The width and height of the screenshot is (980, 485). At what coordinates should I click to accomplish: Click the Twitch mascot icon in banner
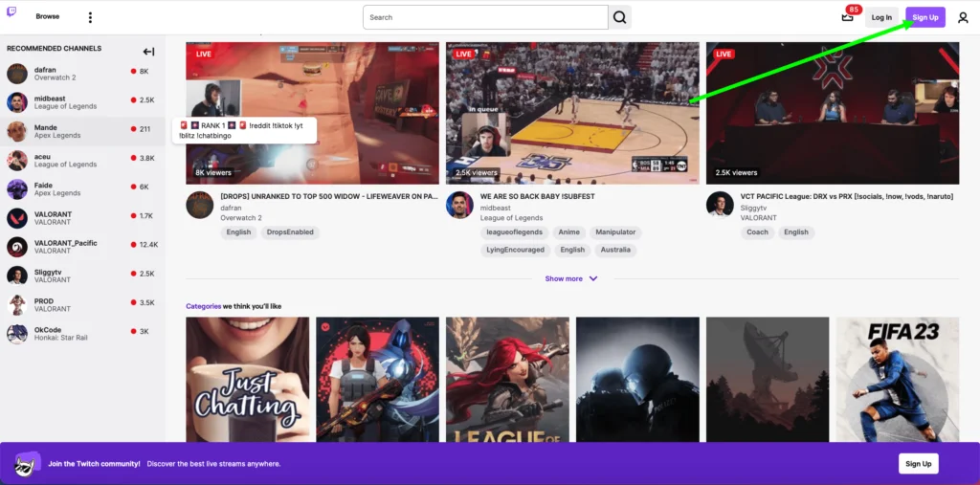[x=28, y=464]
